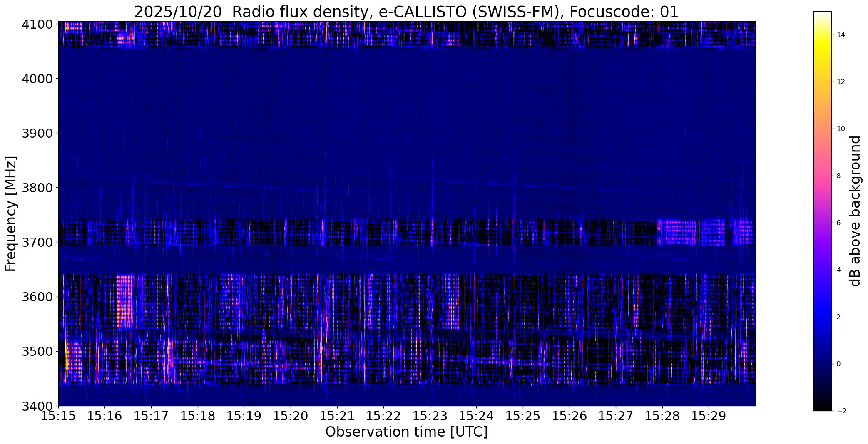
Task: Pick the 15:26 time tick label
Action: 570,416
